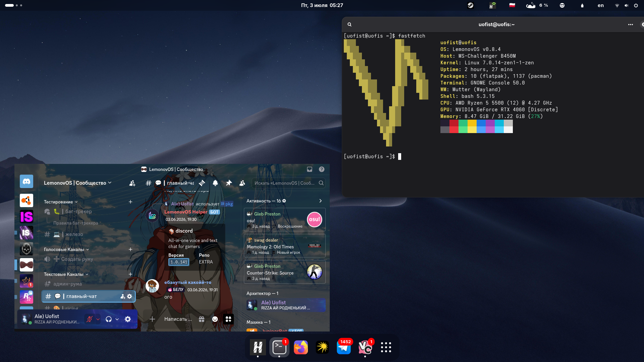Toggle microphone mute in Discord user panel
This screenshot has height=362, width=644.
pos(89,319)
